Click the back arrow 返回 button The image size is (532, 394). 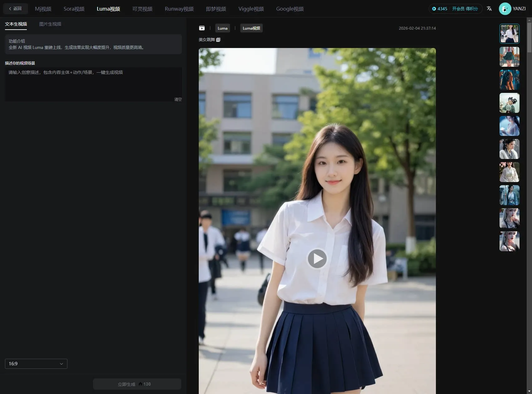[x=15, y=8]
